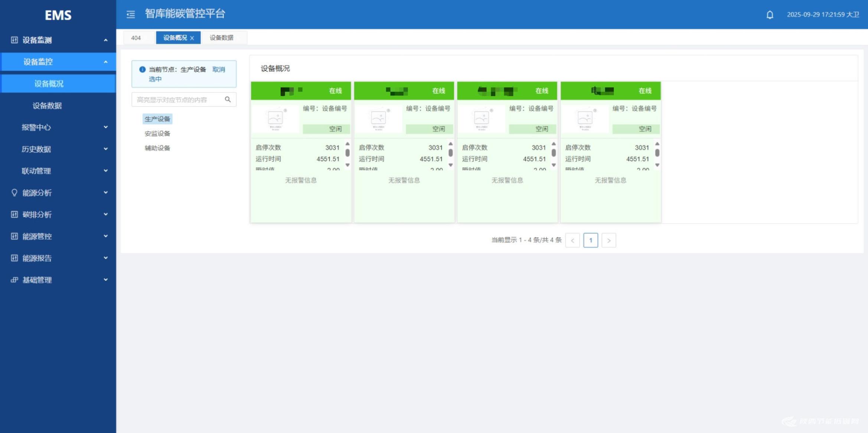Go to next page arrow in pagination
Image resolution: width=868 pixels, height=433 pixels.
[x=608, y=240]
